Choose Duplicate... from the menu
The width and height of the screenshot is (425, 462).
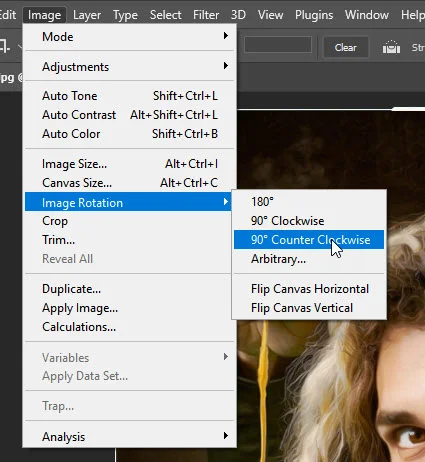129,289
